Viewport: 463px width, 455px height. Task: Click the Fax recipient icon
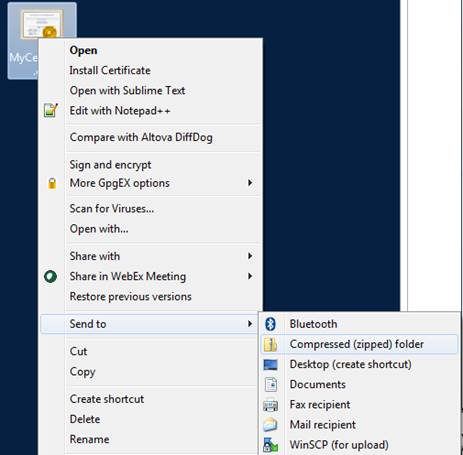(270, 405)
